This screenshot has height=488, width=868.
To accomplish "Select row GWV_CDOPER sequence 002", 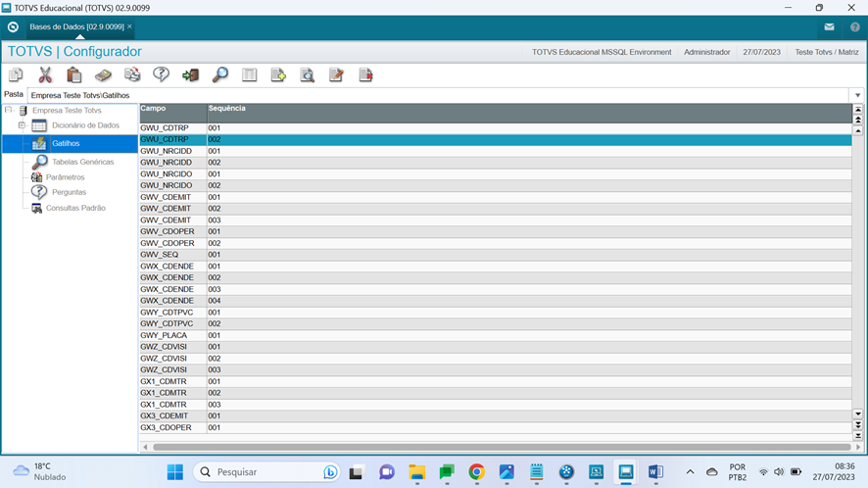I will click(x=496, y=243).
